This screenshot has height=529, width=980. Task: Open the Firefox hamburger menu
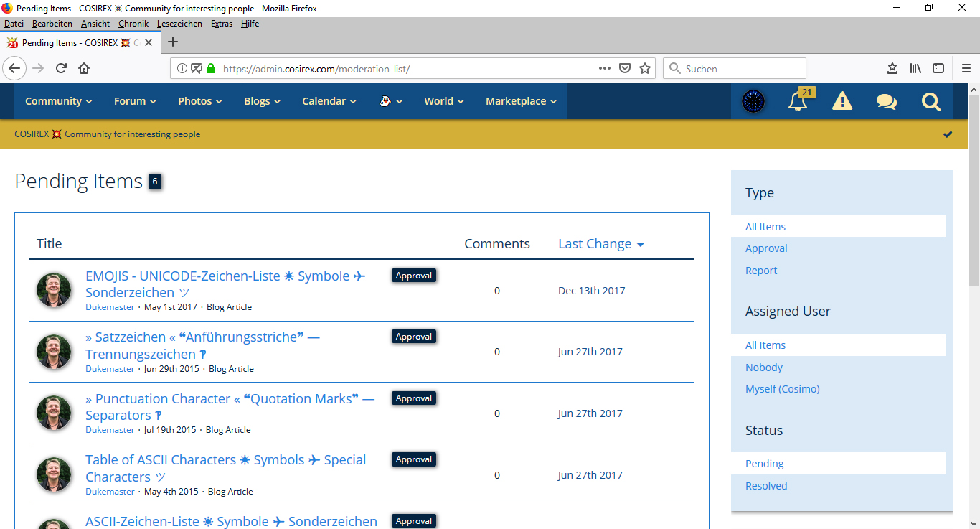click(966, 69)
